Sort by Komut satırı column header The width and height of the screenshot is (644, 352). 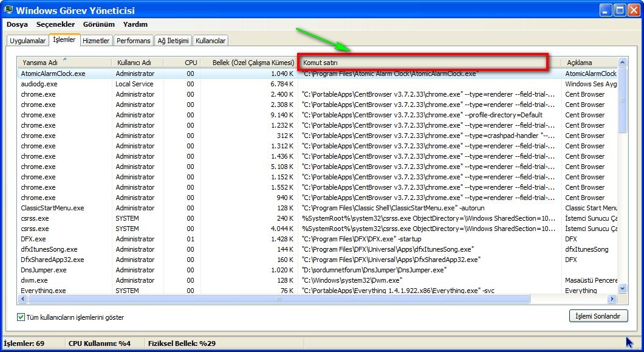[430, 63]
